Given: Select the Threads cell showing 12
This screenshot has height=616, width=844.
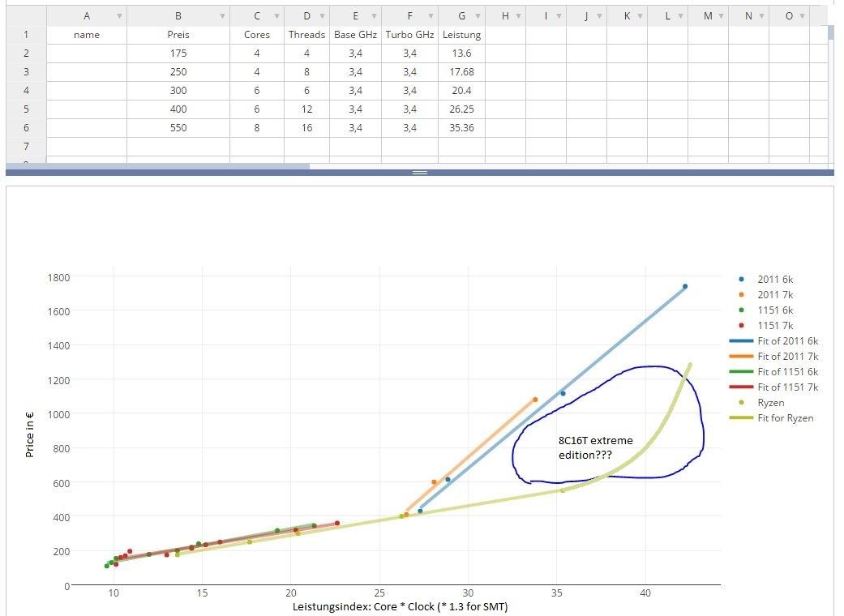Looking at the screenshot, I should pos(306,109).
